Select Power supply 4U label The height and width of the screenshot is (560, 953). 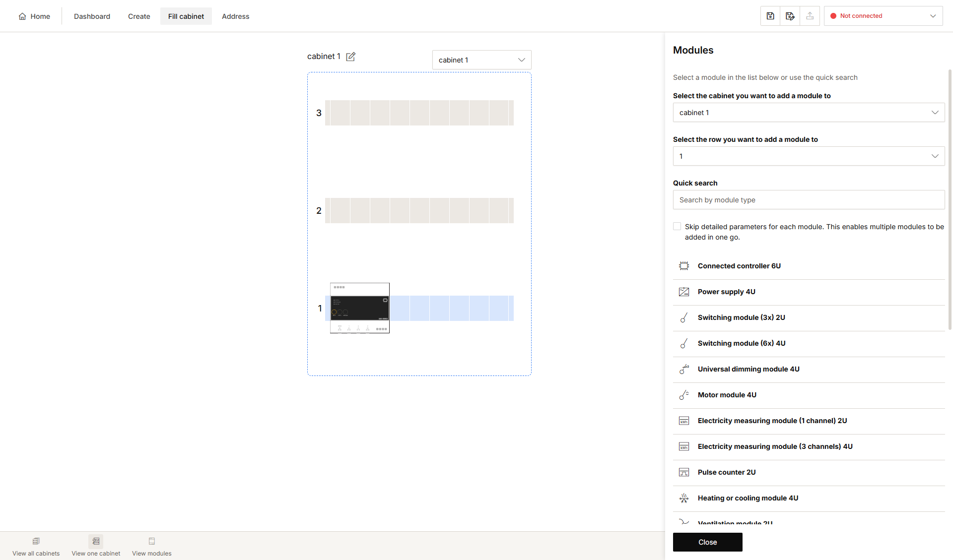[x=727, y=292]
